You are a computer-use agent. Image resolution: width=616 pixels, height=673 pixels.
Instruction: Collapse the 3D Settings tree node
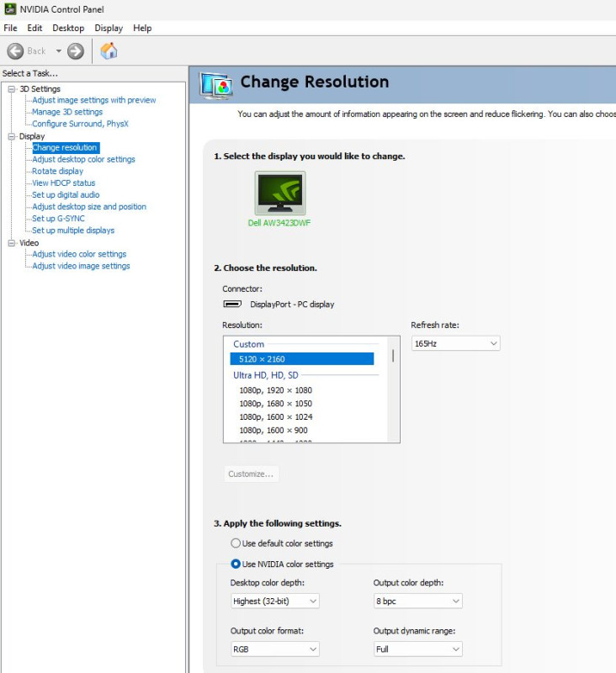tap(12, 89)
